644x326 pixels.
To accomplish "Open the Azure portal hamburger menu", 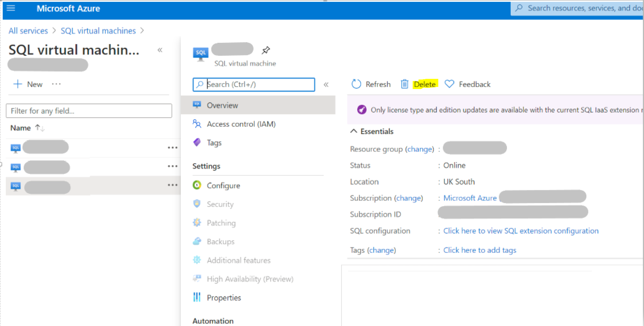I will click(11, 8).
